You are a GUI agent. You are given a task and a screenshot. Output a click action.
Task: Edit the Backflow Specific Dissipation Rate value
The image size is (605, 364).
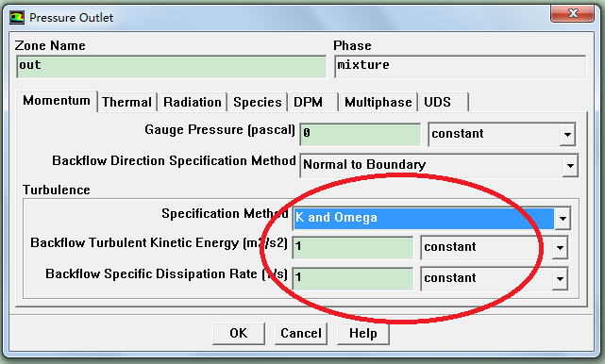[353, 279]
